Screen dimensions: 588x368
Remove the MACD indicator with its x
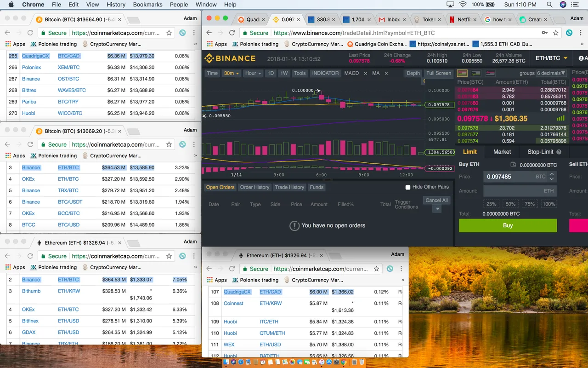tap(366, 73)
